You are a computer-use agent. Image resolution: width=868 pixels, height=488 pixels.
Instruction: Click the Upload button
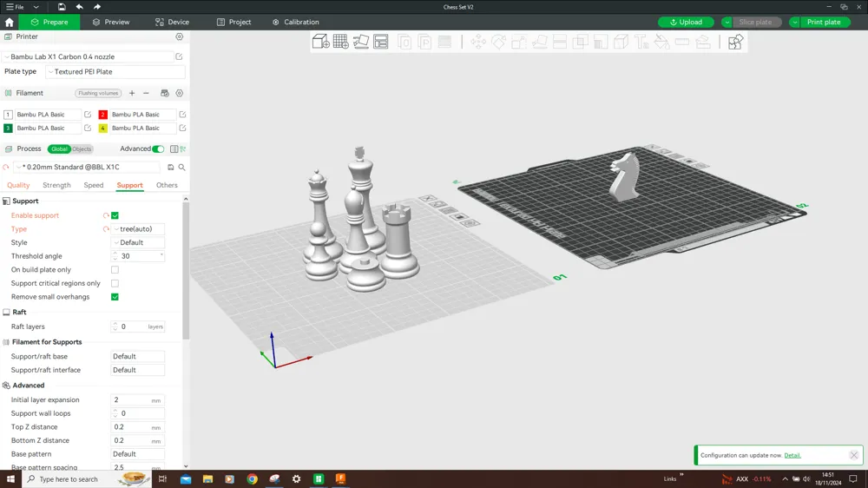(x=686, y=23)
